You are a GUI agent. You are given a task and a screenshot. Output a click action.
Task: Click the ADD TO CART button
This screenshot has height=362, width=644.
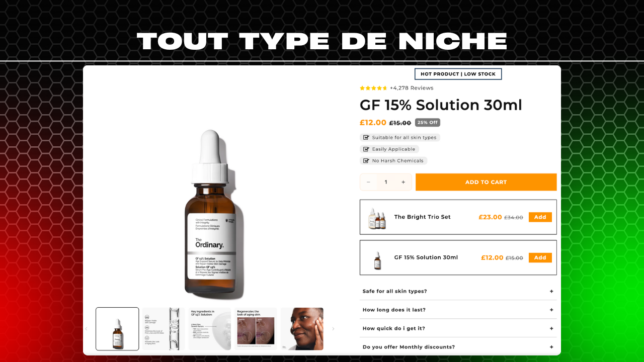pyautogui.click(x=486, y=182)
